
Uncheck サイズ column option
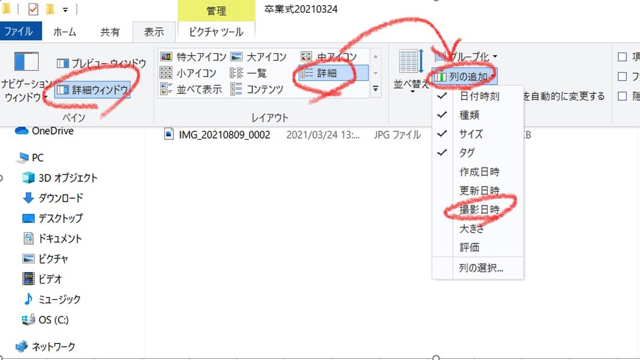[478, 134]
